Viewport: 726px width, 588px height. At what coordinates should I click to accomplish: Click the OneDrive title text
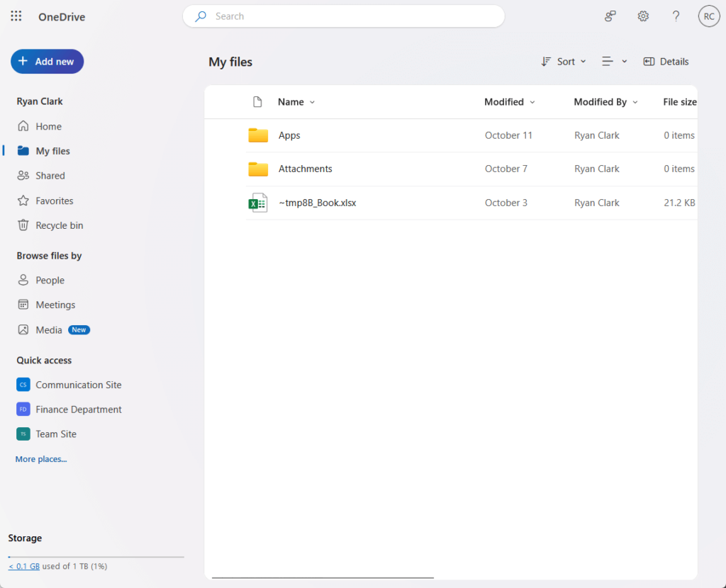(x=62, y=17)
